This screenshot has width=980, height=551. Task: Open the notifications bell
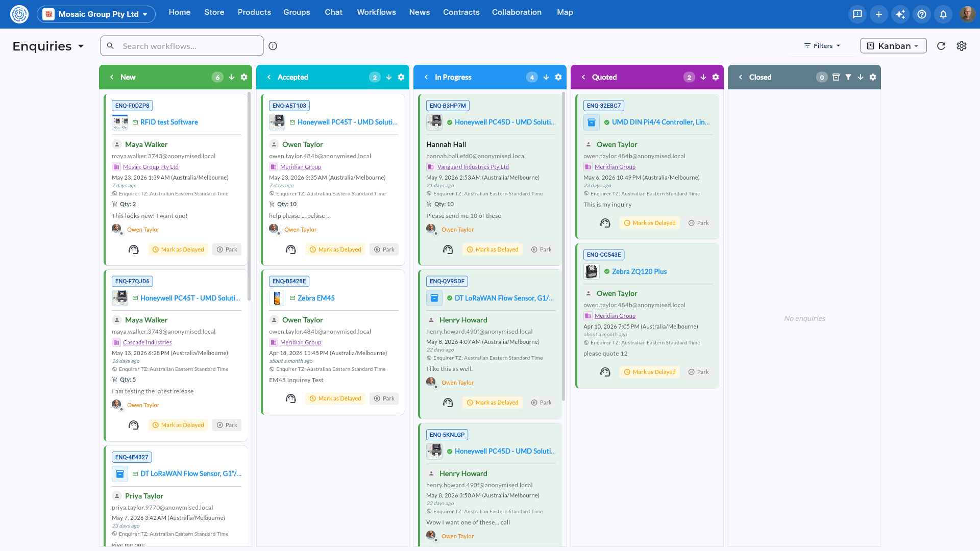pyautogui.click(x=943, y=14)
